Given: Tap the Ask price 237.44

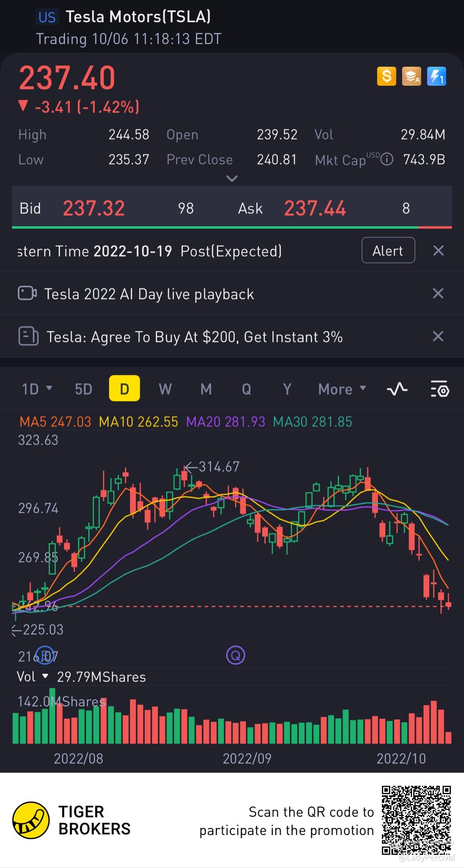Looking at the screenshot, I should [x=315, y=208].
